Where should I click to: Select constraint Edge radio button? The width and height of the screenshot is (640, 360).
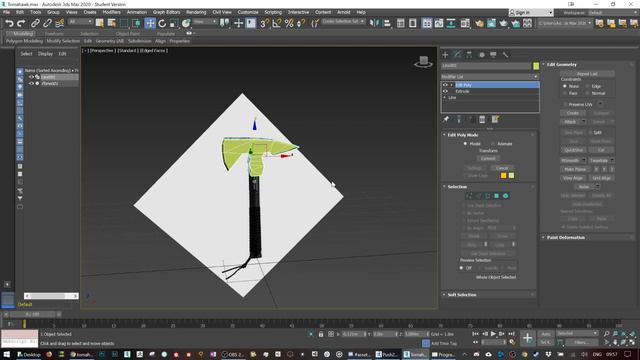pos(587,86)
